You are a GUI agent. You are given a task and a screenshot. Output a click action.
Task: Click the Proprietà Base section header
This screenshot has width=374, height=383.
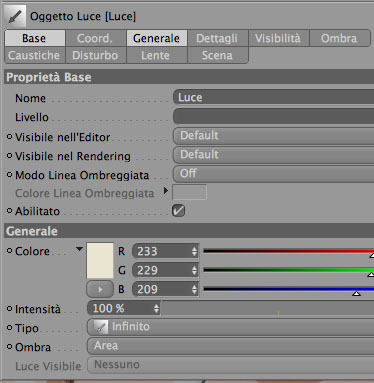(x=189, y=77)
